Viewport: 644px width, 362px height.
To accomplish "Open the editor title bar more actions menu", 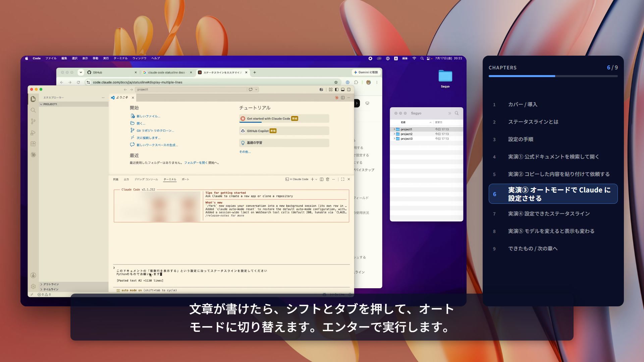I will (349, 98).
